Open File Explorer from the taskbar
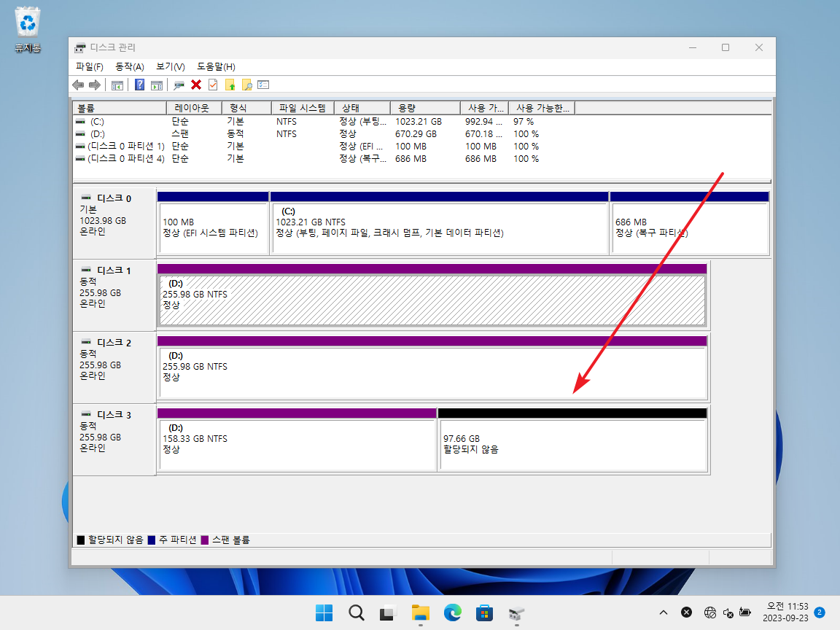This screenshot has width=840, height=630. (421, 612)
